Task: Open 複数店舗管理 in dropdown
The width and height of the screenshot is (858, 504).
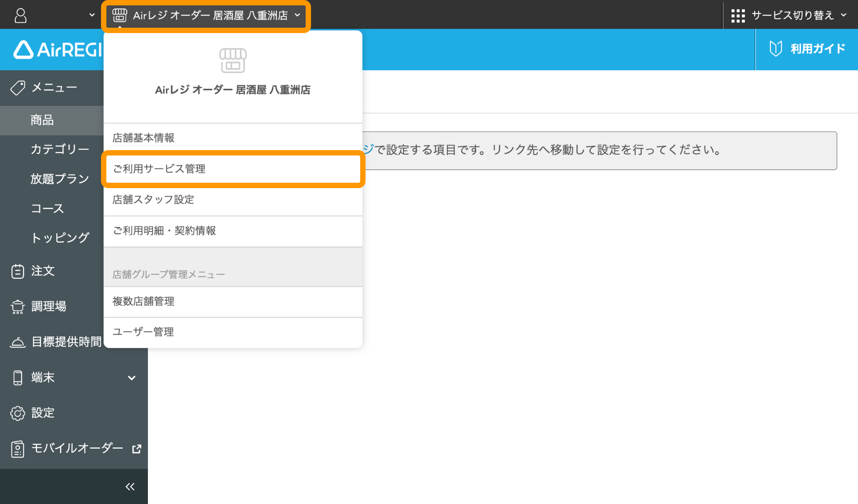Action: (x=233, y=302)
